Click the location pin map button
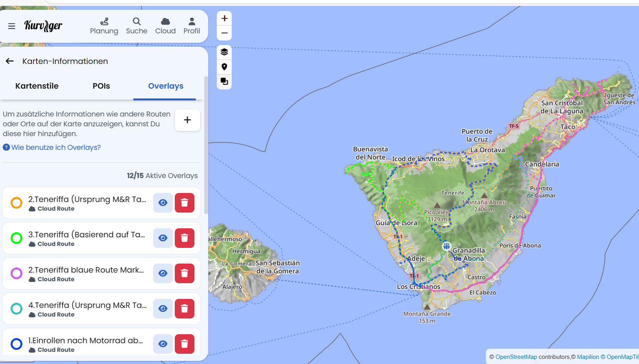639x364 pixels. (x=224, y=67)
